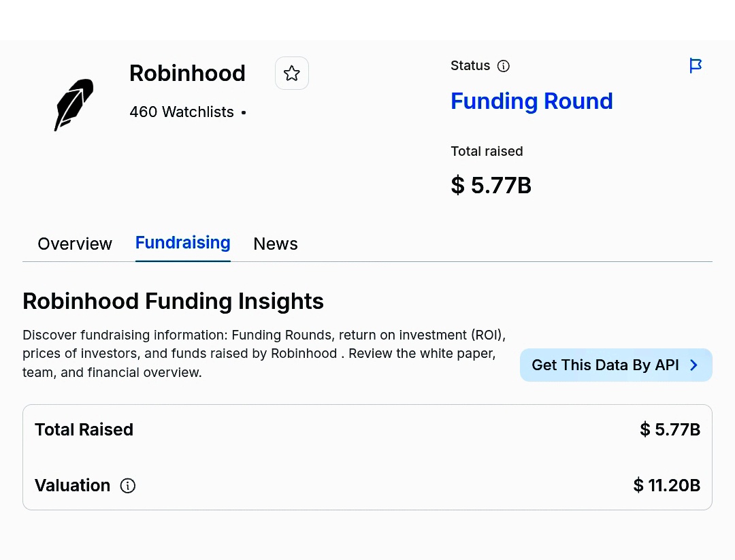This screenshot has width=735, height=560.
Task: Switch to the News tab
Action: pyautogui.click(x=276, y=244)
